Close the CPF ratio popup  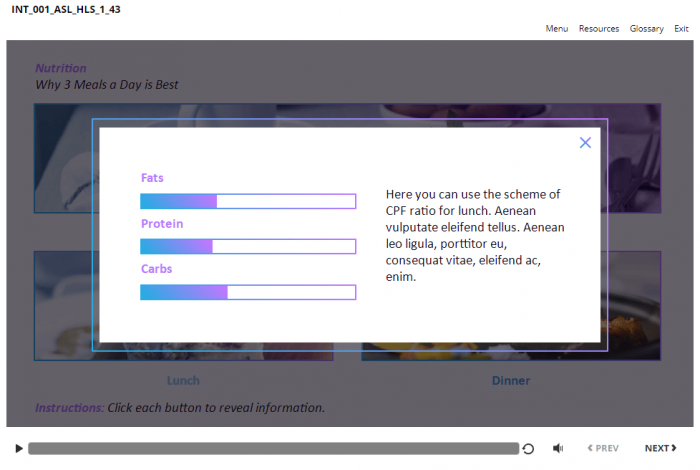pos(585,143)
